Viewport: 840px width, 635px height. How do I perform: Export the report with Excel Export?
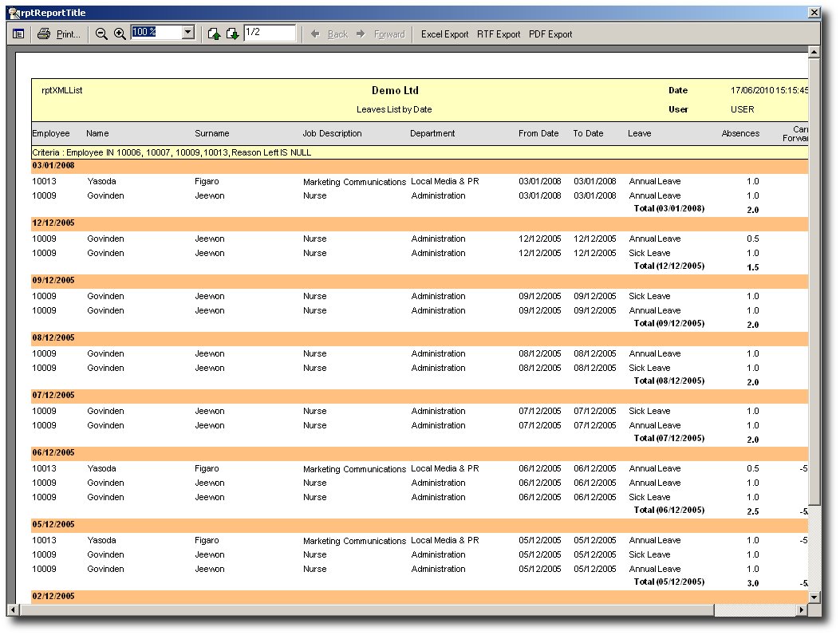coord(444,34)
